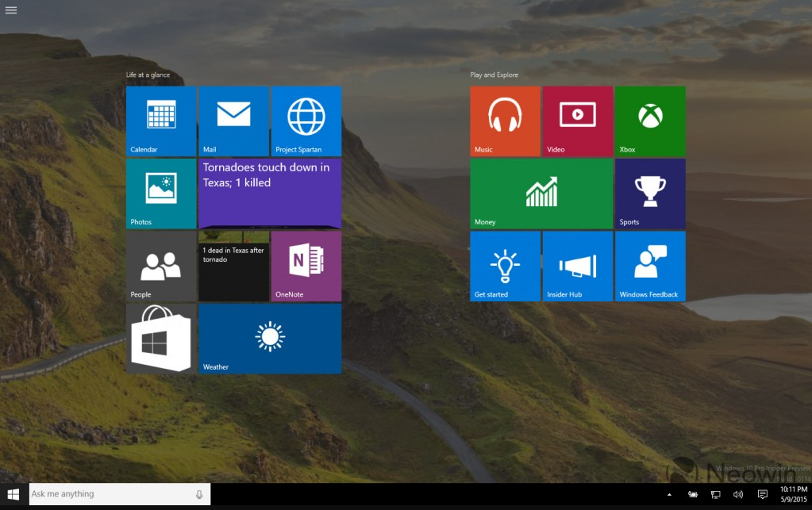Open the Money tile
This screenshot has height=510, width=812.
coord(541,194)
